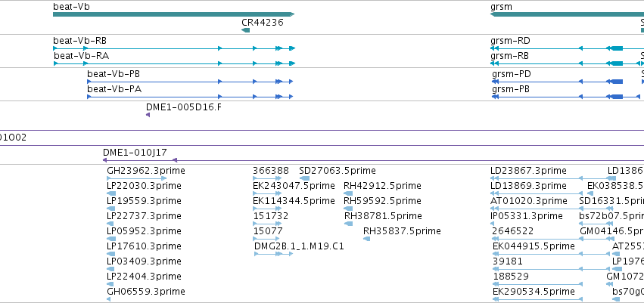Click the CR44236 gene arrow glyph
The image size is (644, 303).
point(246,30)
